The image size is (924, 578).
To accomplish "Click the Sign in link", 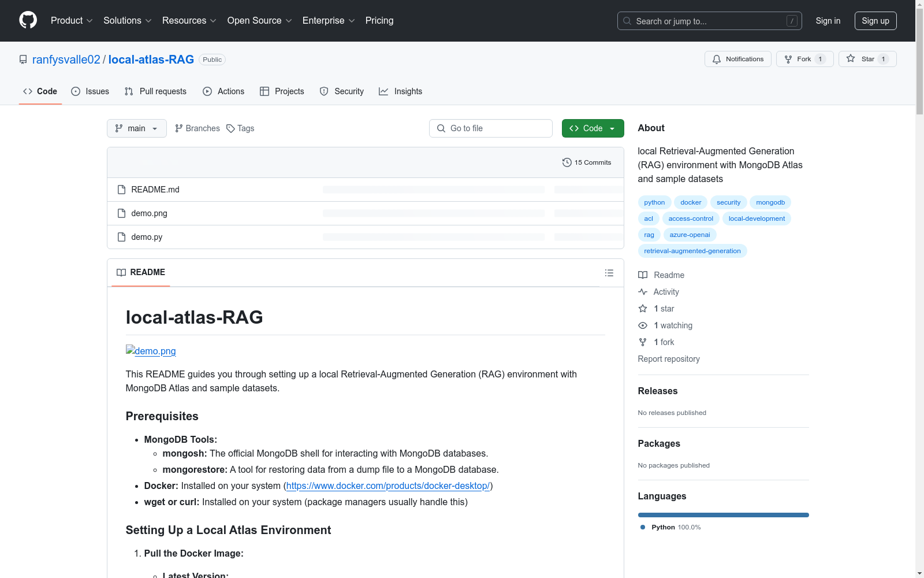I will (828, 21).
